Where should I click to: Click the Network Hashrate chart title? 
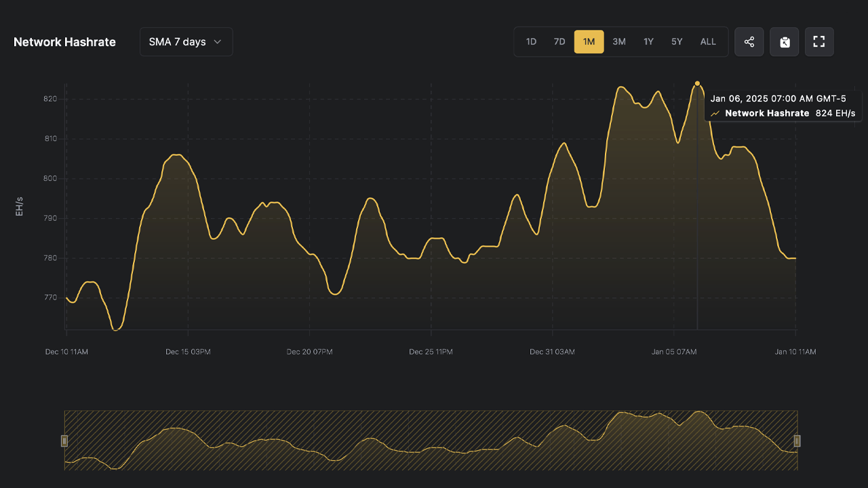64,42
